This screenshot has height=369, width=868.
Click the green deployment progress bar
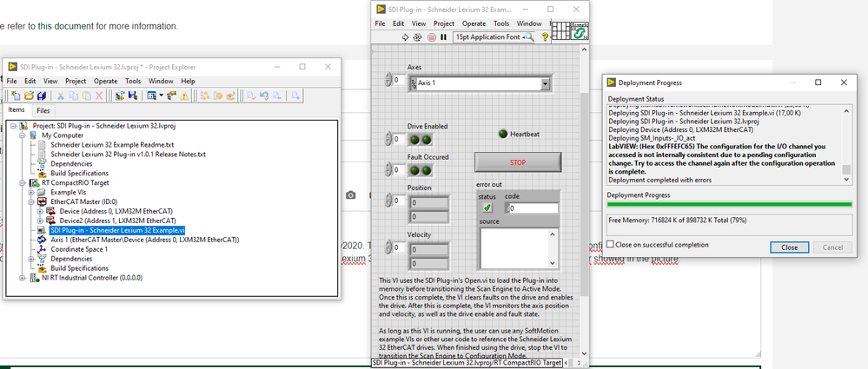click(x=730, y=205)
